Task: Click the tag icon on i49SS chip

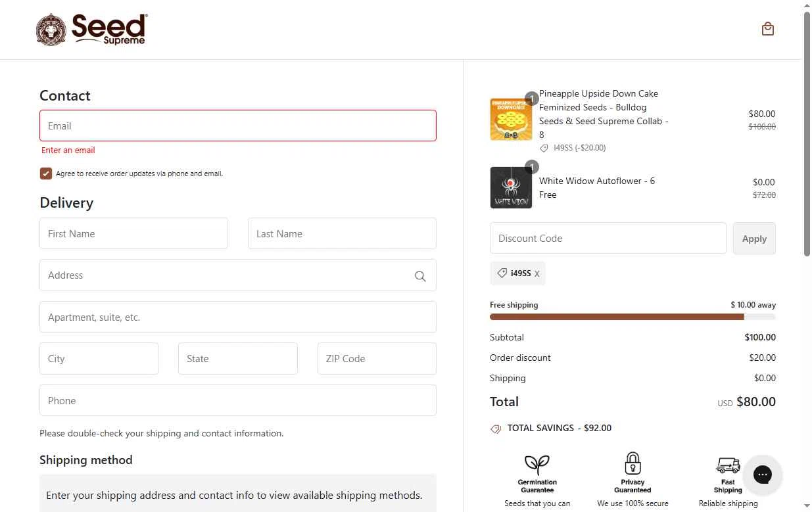Action: click(502, 273)
